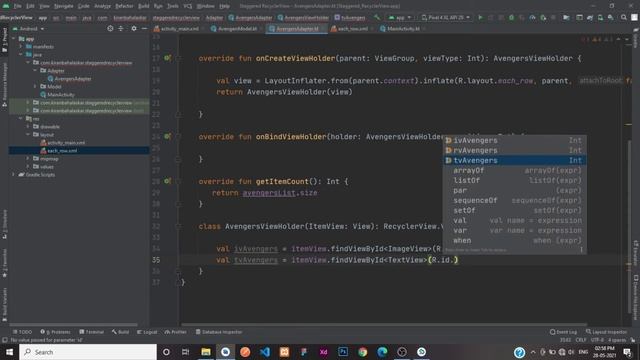The width and height of the screenshot is (640, 360).
Task: Collapse the res folder
Action: pos(21,119)
